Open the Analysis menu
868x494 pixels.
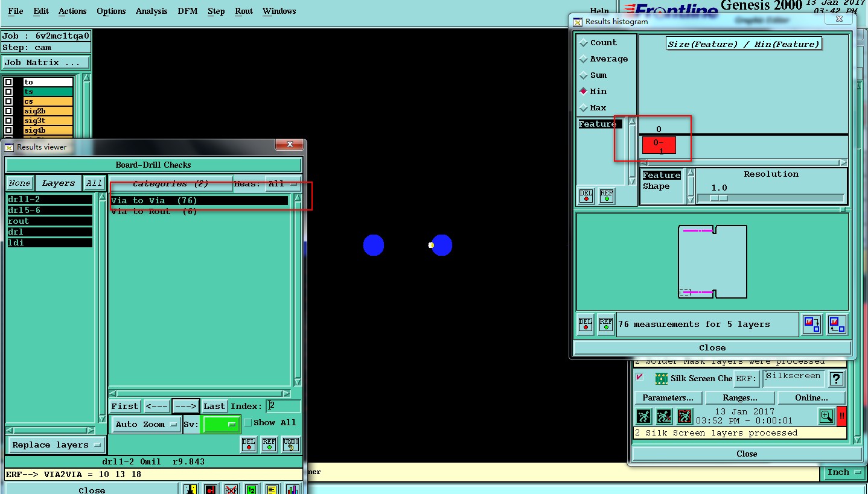(x=152, y=11)
